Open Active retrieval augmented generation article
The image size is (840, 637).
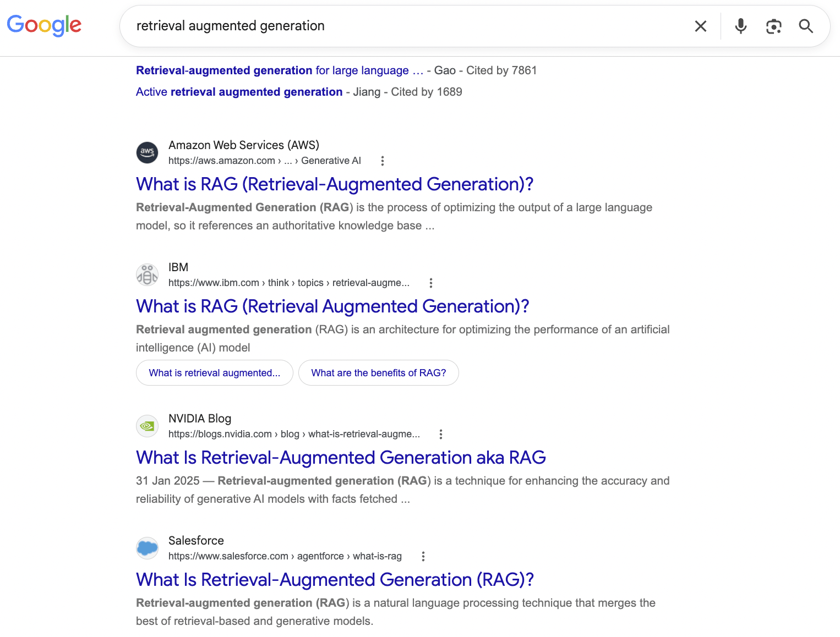[x=239, y=92]
